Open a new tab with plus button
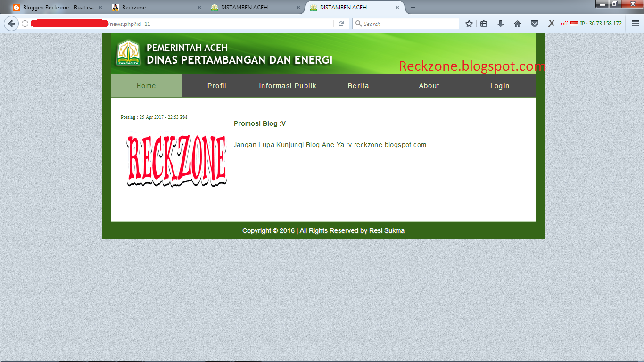Viewport: 644px width, 362px height. 413,8
